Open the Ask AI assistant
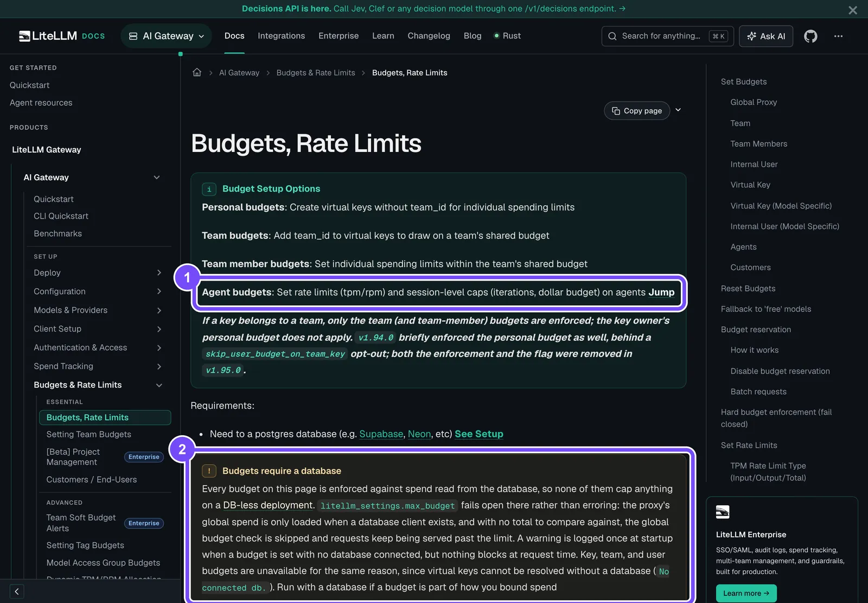 coord(766,36)
